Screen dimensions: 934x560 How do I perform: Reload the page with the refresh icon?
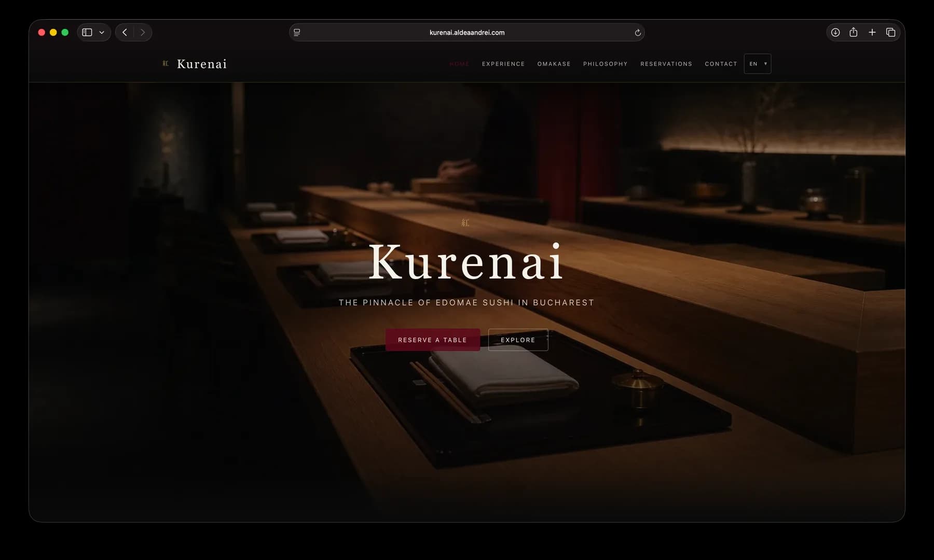click(638, 32)
